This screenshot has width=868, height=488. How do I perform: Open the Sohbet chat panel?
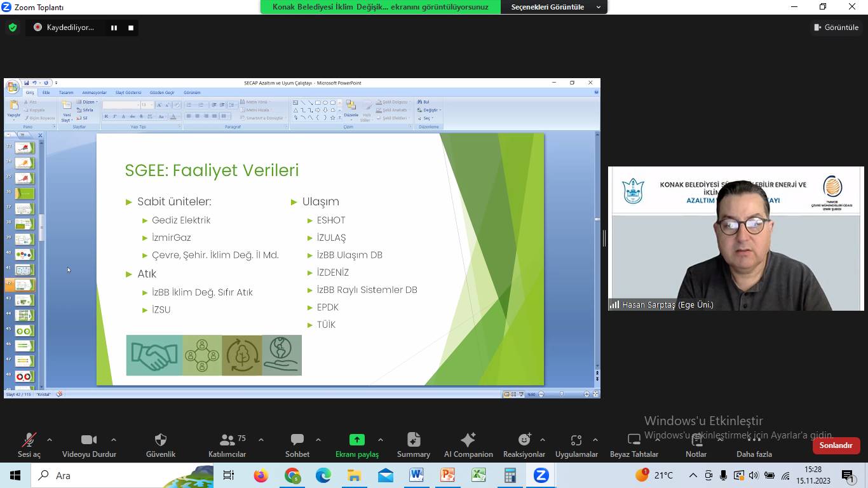pyautogui.click(x=297, y=445)
